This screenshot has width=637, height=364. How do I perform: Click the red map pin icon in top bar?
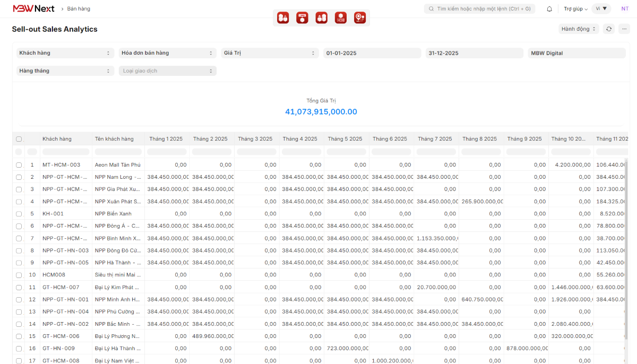(360, 18)
